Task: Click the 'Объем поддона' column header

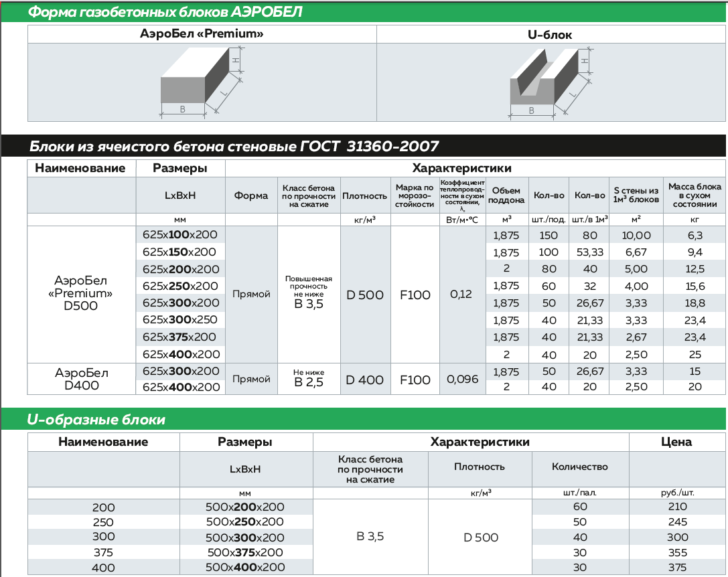Action: 506,195
